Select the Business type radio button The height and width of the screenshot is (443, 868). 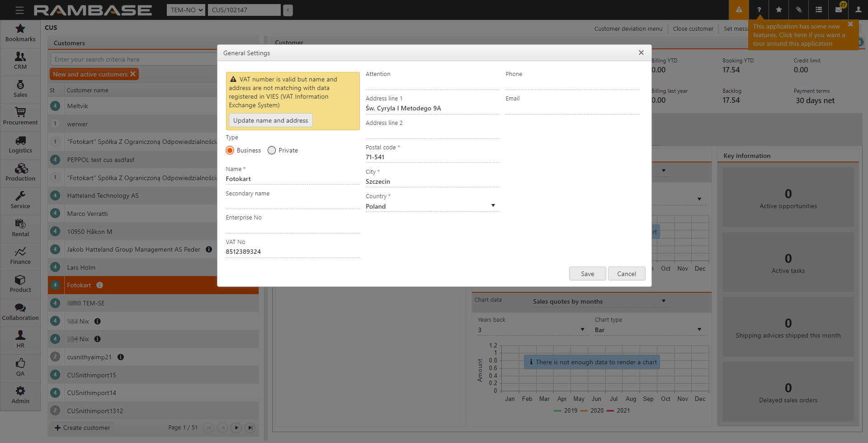(230, 150)
